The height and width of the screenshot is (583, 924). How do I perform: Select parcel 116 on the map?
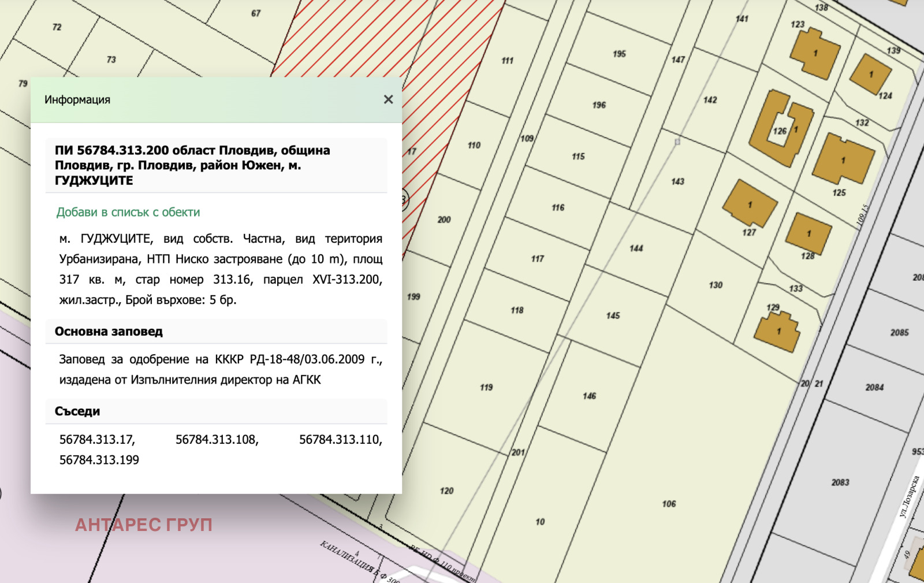(x=558, y=207)
